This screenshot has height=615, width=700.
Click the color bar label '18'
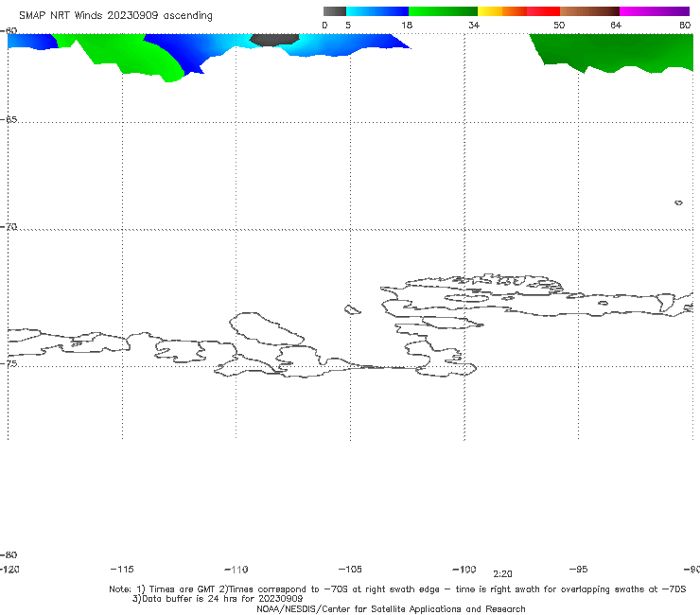(x=407, y=26)
